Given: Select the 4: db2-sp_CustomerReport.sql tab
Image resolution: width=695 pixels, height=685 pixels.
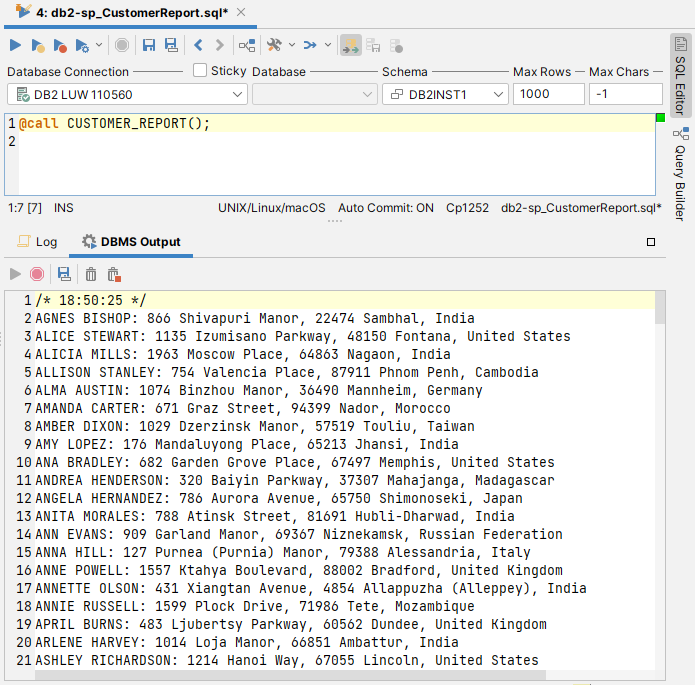Looking at the screenshot, I should 132,13.
